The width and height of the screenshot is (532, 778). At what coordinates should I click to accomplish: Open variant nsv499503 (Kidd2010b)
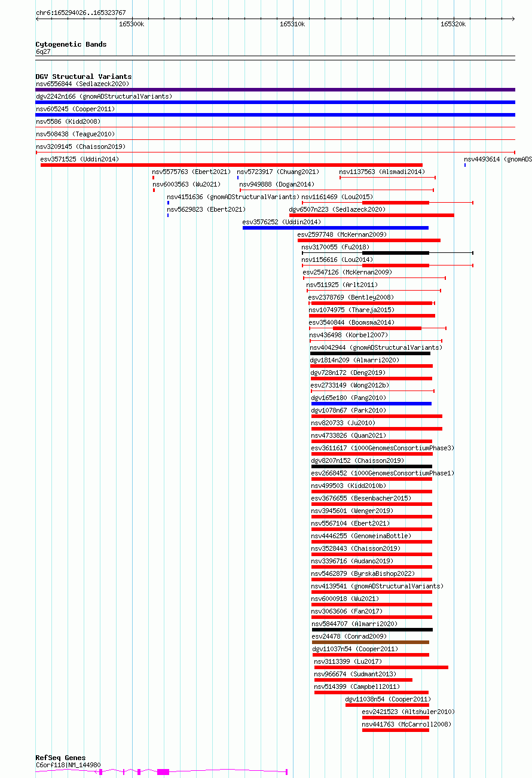(348, 486)
